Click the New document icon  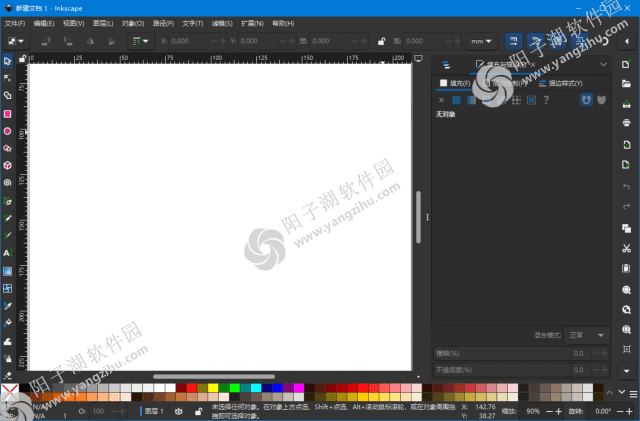pyautogui.click(x=626, y=65)
